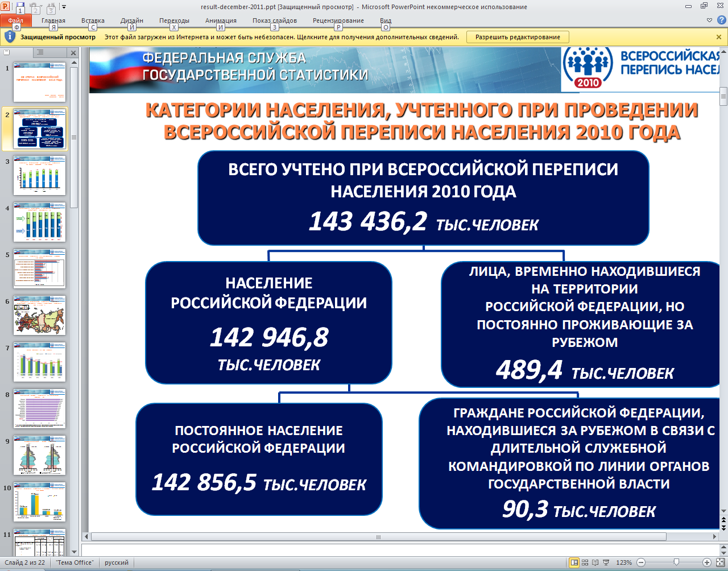Select slide 3 thumbnail with bar chart
This screenshot has width=728, height=571.
click(40, 176)
